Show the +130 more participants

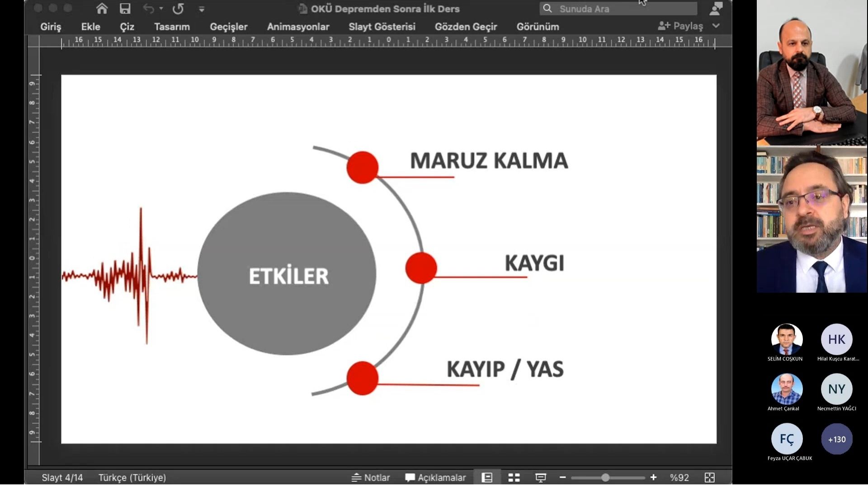click(836, 439)
